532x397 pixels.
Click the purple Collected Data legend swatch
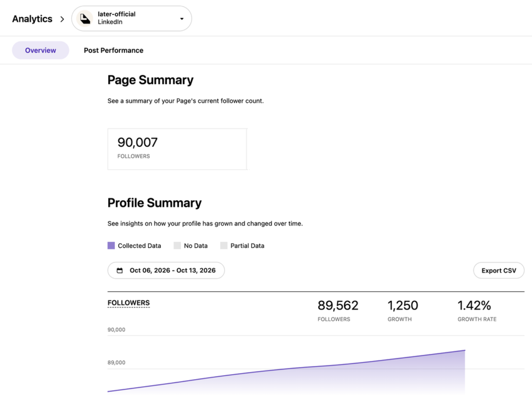pos(111,245)
